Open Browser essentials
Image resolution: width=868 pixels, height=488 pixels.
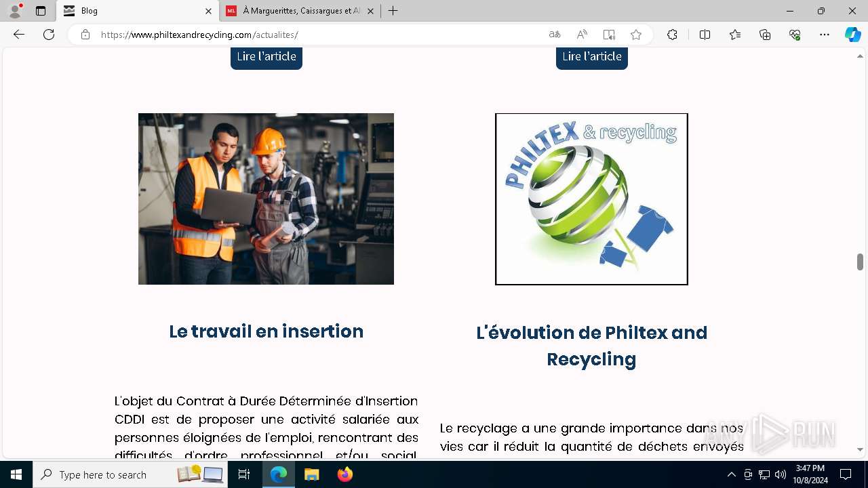[x=795, y=35]
